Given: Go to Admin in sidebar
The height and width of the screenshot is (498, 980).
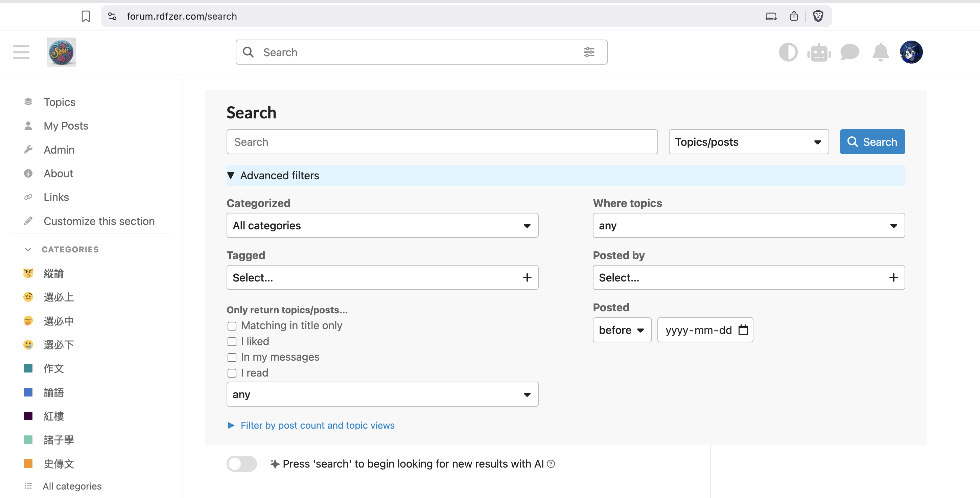Looking at the screenshot, I should click(x=59, y=150).
